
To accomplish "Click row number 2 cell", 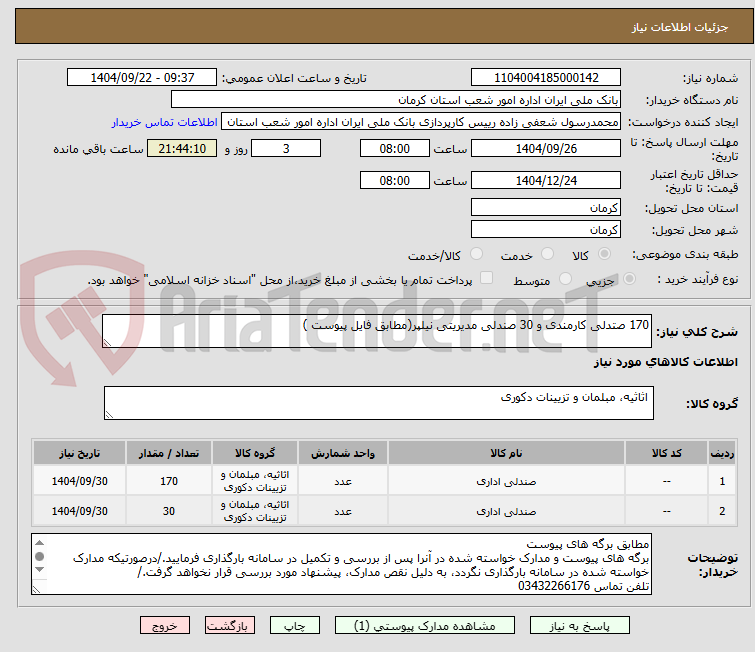I will (x=722, y=511).
